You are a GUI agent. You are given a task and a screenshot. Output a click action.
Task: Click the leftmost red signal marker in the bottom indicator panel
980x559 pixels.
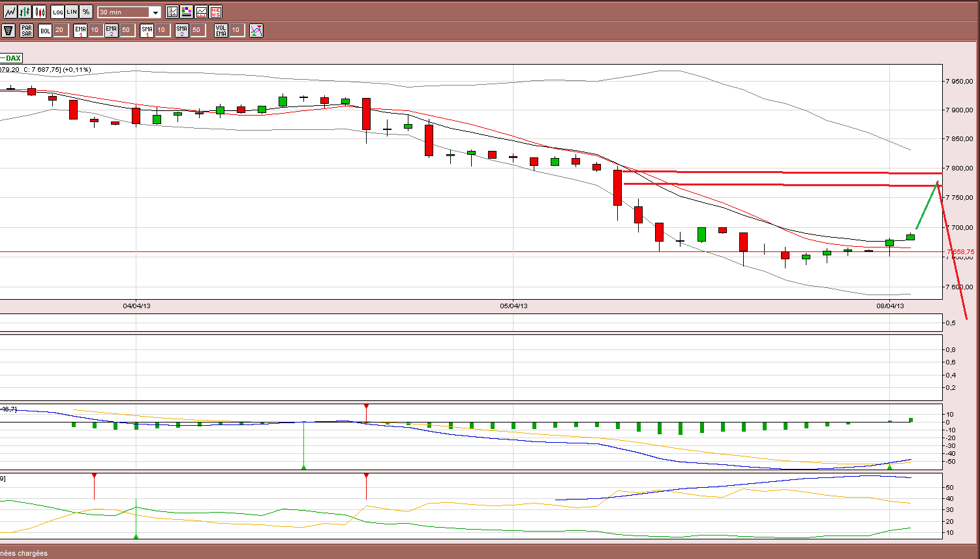(94, 476)
